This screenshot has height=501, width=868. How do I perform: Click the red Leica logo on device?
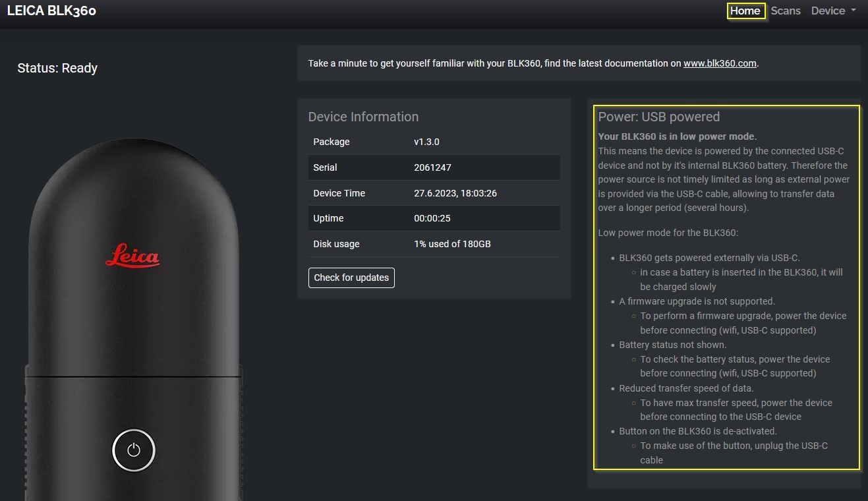133,255
